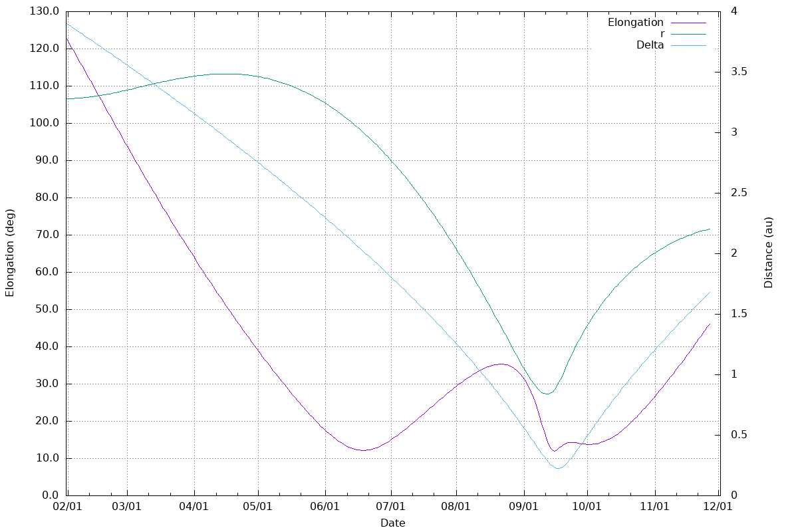The width and height of the screenshot is (798, 532).
Task: Click the Elongation curve local peak in late August
Action: (x=501, y=364)
